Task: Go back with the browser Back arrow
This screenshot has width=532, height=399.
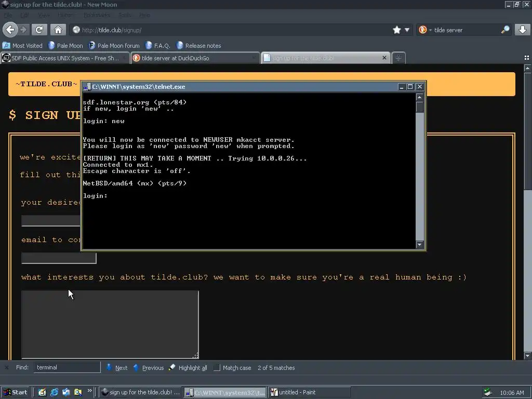Action: pyautogui.click(x=10, y=30)
